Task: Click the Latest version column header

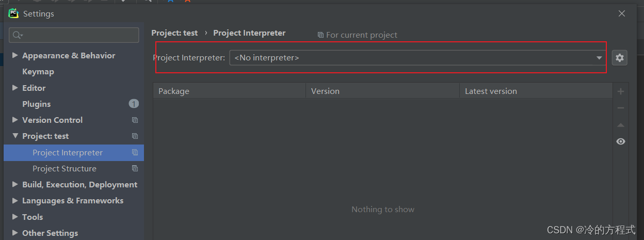Action: pyautogui.click(x=535, y=91)
